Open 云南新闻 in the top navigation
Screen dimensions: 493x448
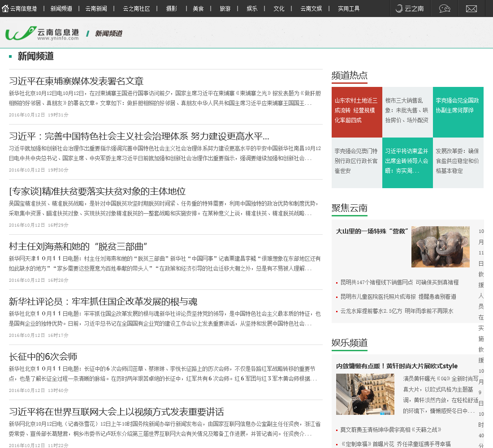tap(96, 9)
